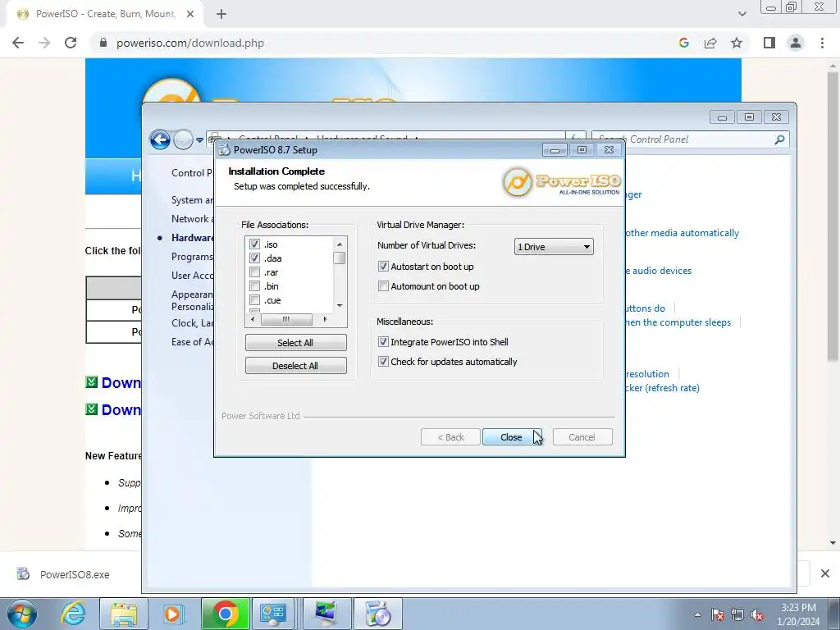The height and width of the screenshot is (630, 840).
Task: Click PowerISO setup title bar icon
Action: (x=225, y=150)
